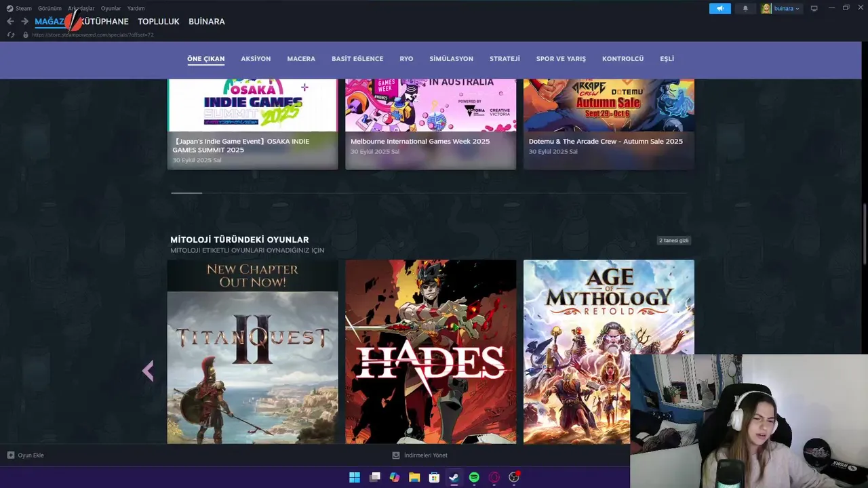
Task: Reload the store page
Action: point(10,35)
